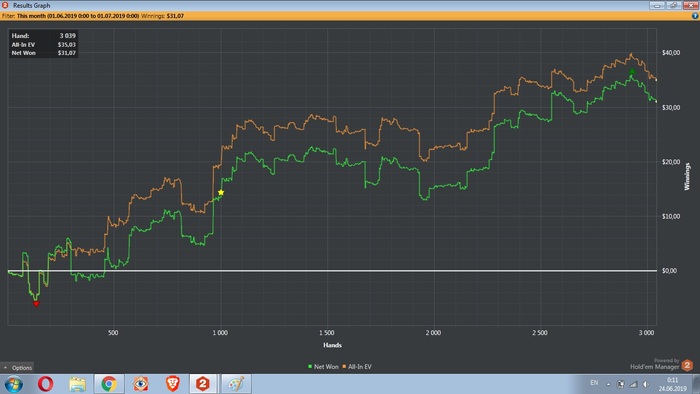The image size is (700, 394).
Task: Click the '$30,00' y-axis label
Action: [671, 108]
